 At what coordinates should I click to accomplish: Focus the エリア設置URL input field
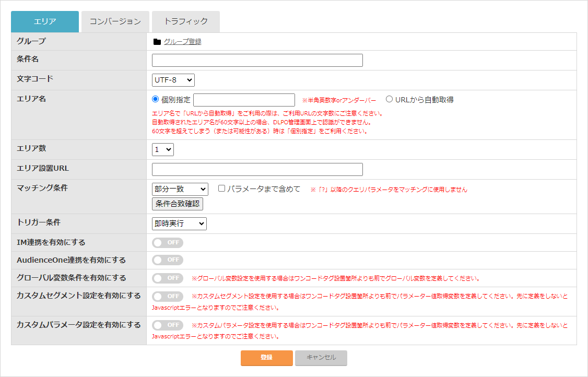click(257, 170)
